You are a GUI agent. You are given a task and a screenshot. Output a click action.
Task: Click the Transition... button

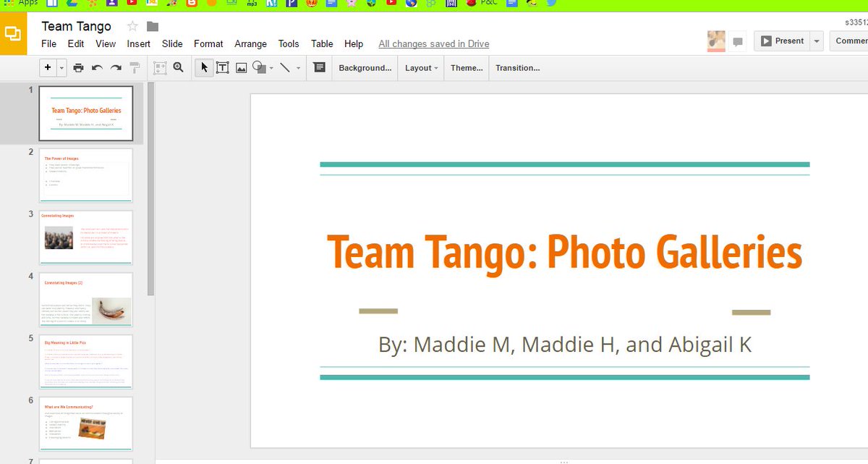pyautogui.click(x=518, y=68)
